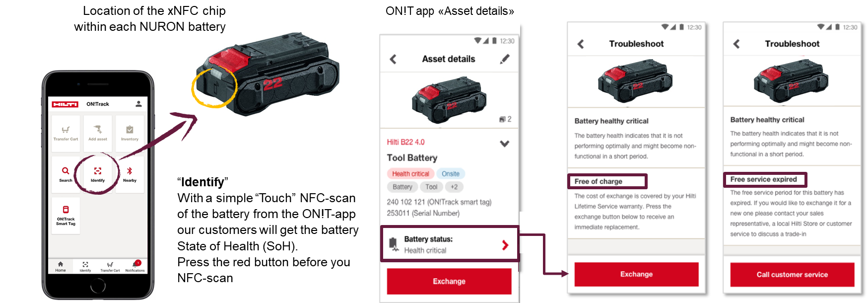Click the Exchange button in Asset details

449,281
